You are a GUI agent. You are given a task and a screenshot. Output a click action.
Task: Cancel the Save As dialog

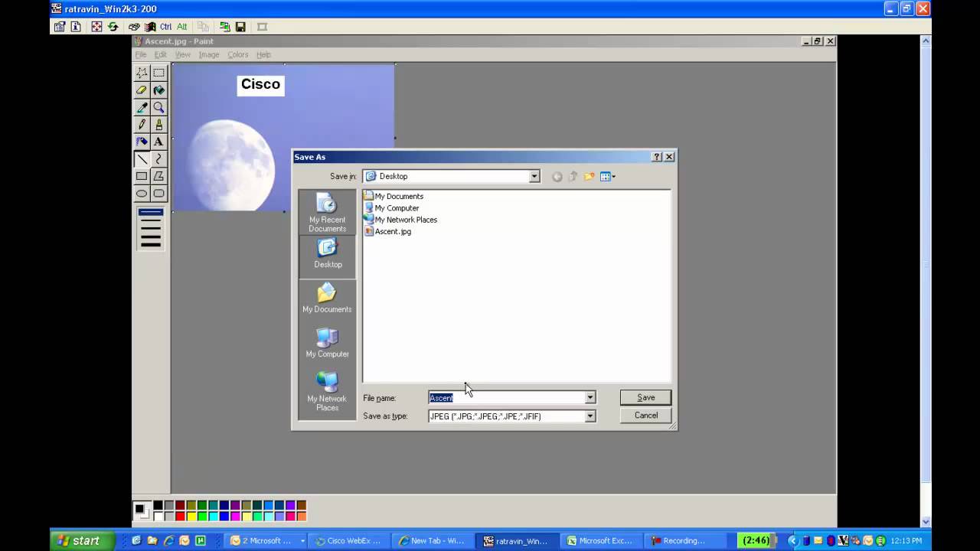pos(645,416)
